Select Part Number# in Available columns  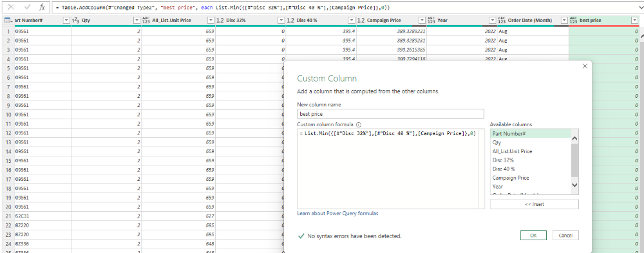(x=531, y=133)
